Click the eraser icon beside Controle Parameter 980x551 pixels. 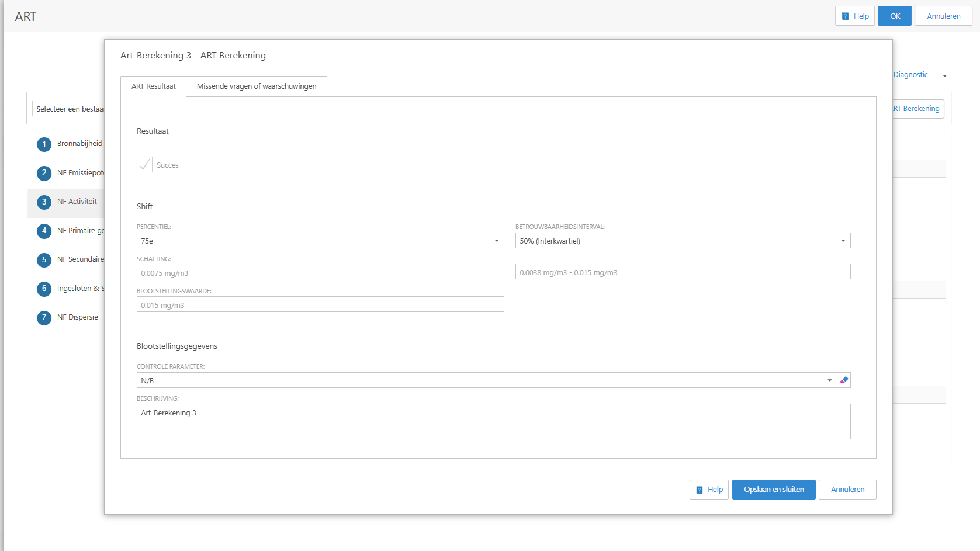(843, 380)
